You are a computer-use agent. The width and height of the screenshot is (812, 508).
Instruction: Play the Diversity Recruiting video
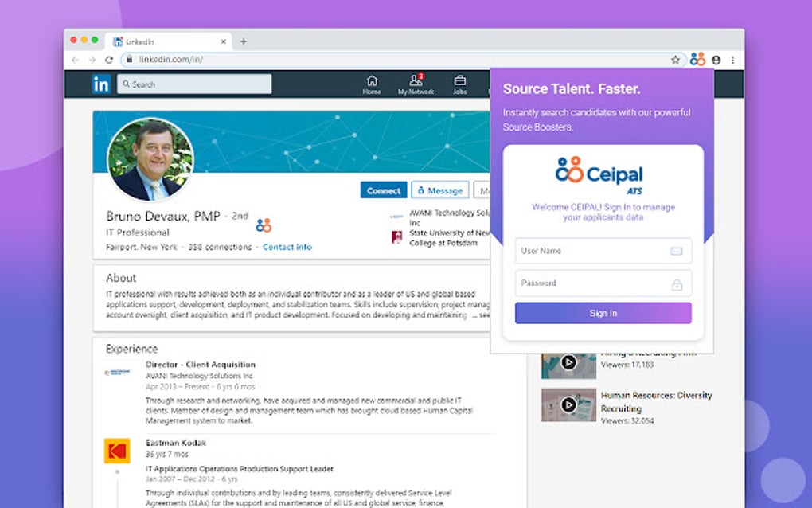(x=568, y=404)
